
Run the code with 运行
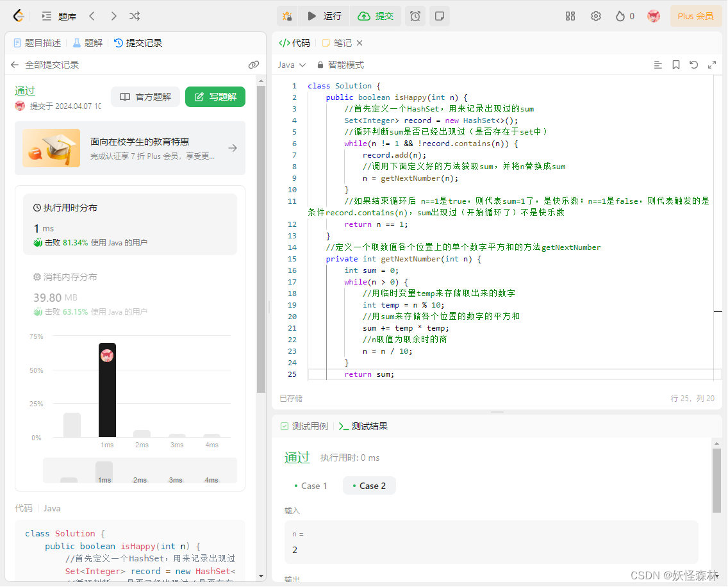[x=324, y=16]
